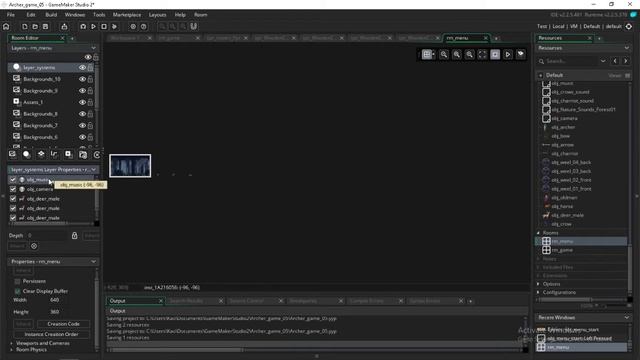The image size is (640, 360).
Task: Hide the Backgrounds_9 layer
Action: pyautogui.click(x=82, y=91)
